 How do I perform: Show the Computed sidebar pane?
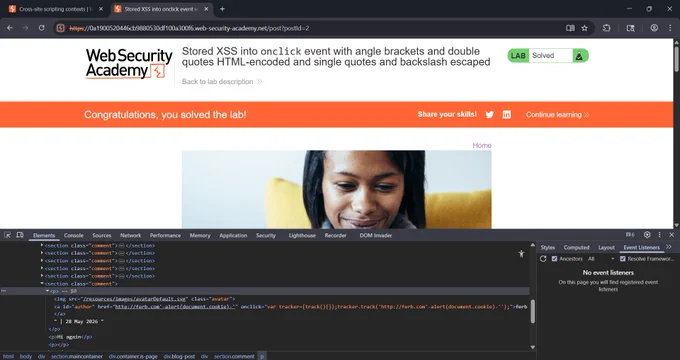tap(576, 247)
